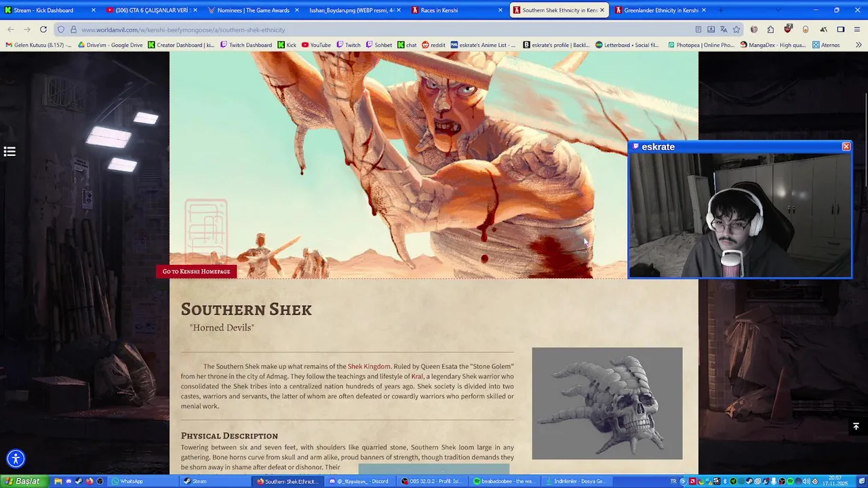Go forward in browser history

(27, 29)
